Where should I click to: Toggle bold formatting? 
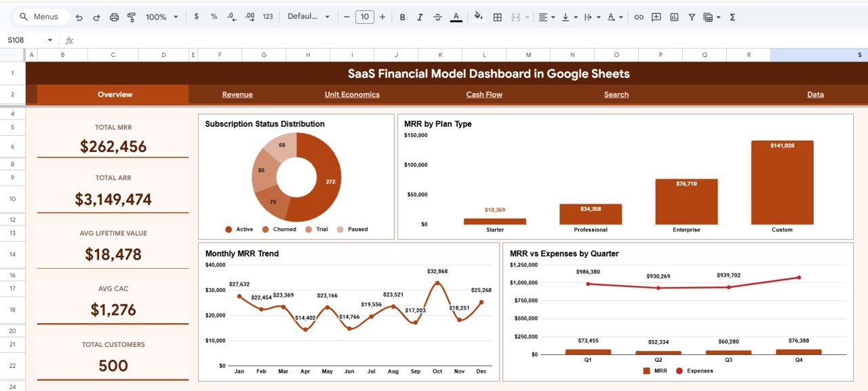(403, 16)
